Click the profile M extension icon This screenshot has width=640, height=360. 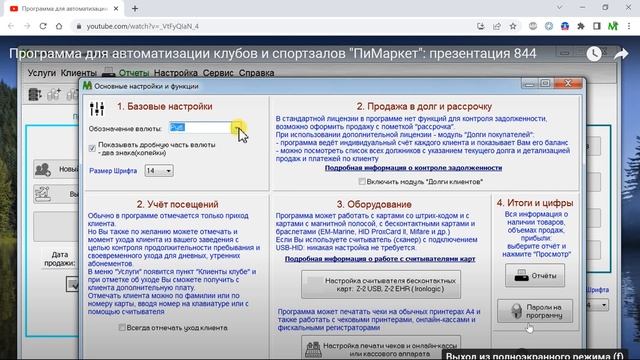pyautogui.click(x=613, y=26)
